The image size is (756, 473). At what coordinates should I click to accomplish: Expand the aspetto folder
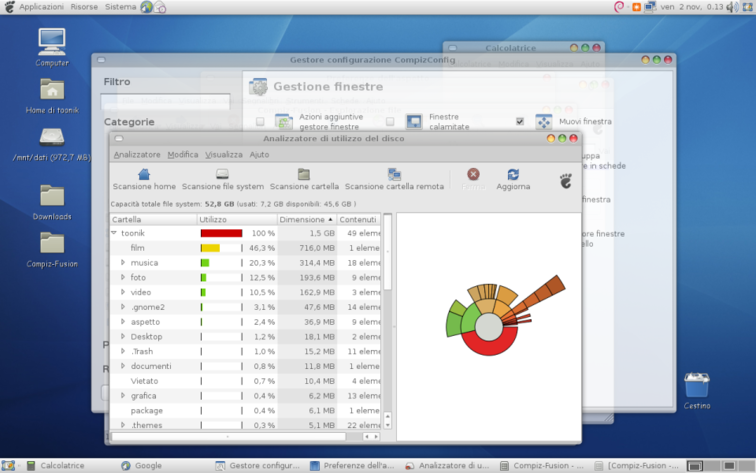click(123, 322)
